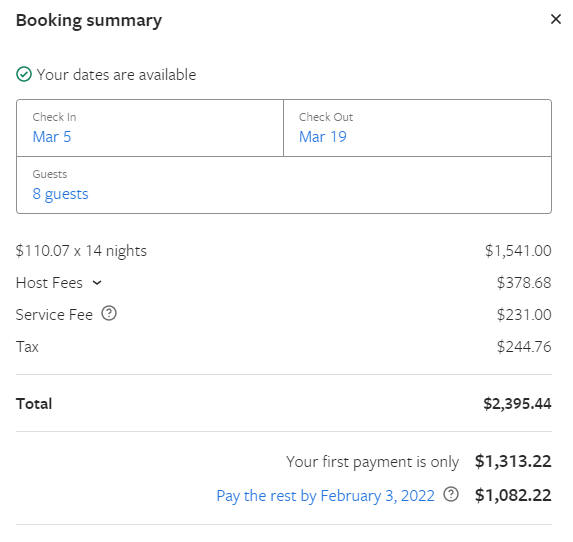Open the Check In date Mar 5
573x542 pixels.
coord(52,137)
